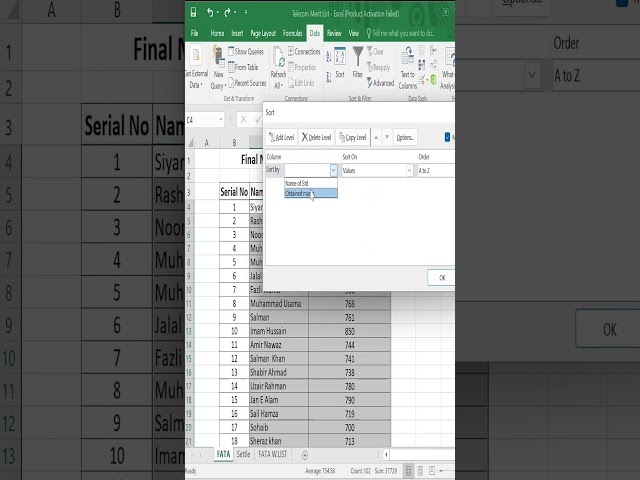Click Show Queries in Get & Transform
The height and width of the screenshot is (480, 640).
click(x=246, y=51)
